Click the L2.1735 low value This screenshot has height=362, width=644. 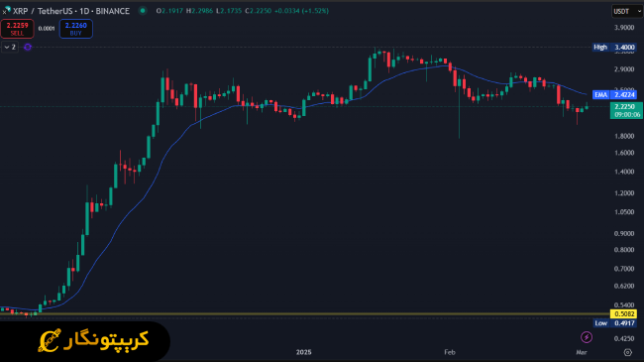[229, 11]
